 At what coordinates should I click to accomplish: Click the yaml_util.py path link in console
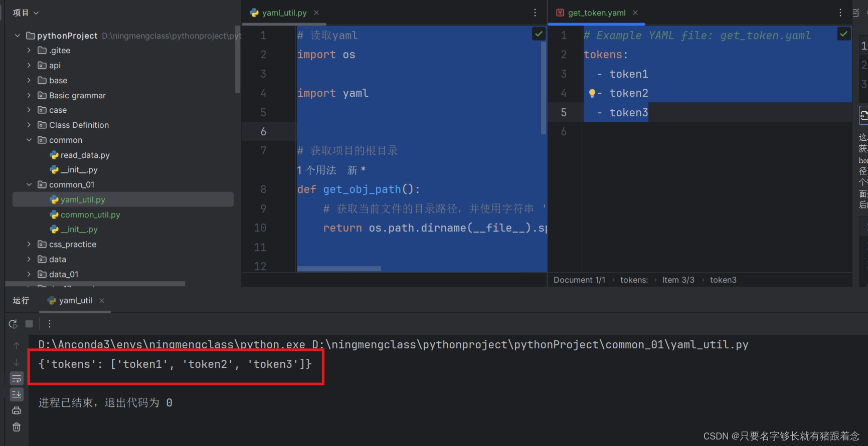[x=530, y=345]
